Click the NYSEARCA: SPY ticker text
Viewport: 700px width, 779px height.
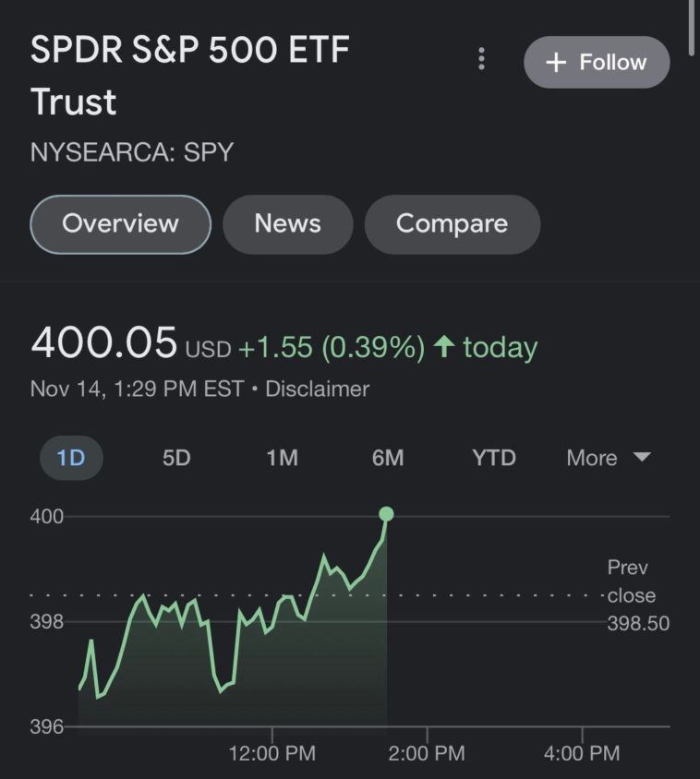132,151
